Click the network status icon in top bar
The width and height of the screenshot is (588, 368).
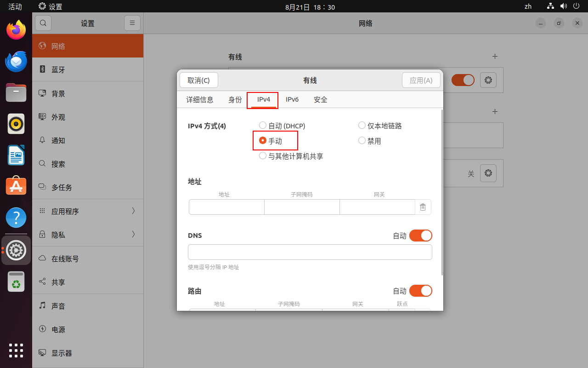coord(550,6)
